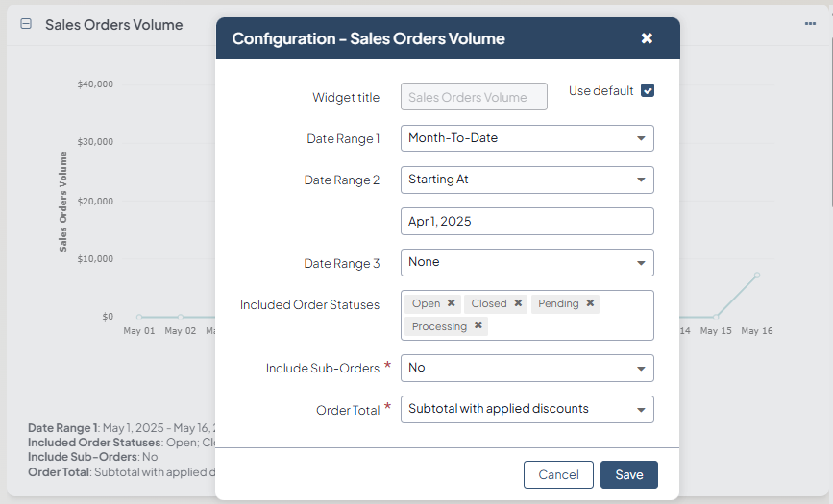Remove the Processing status tag
The height and width of the screenshot is (504, 833).
478,326
